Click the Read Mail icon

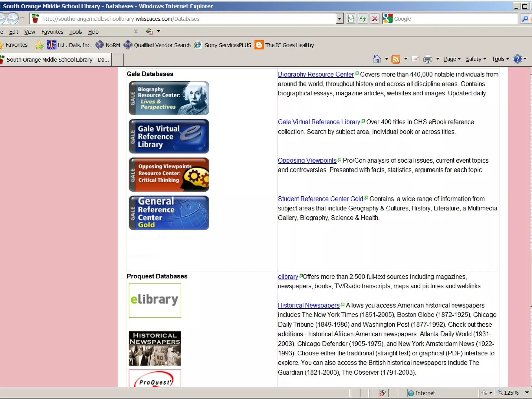(x=415, y=59)
